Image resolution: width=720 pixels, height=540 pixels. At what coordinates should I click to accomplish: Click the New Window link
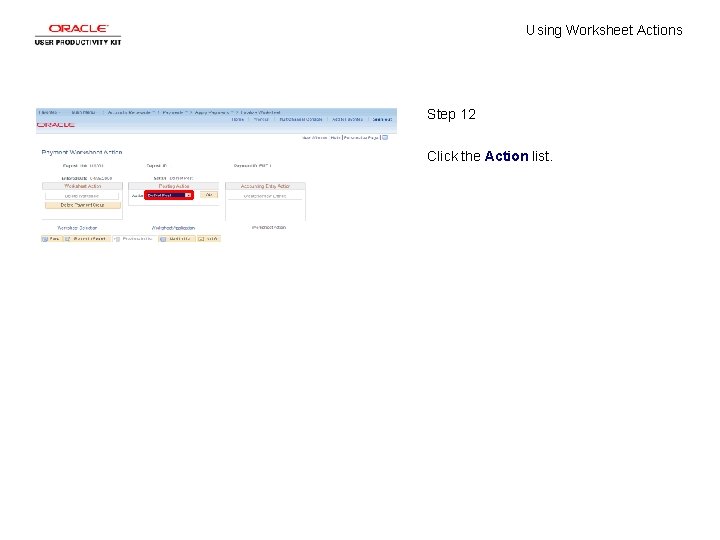coord(315,138)
